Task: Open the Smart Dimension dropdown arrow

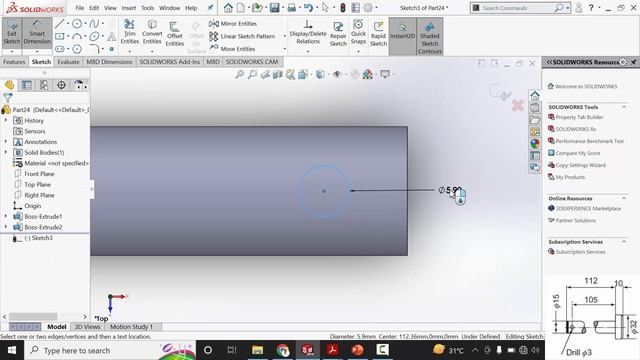Action: [x=37, y=52]
